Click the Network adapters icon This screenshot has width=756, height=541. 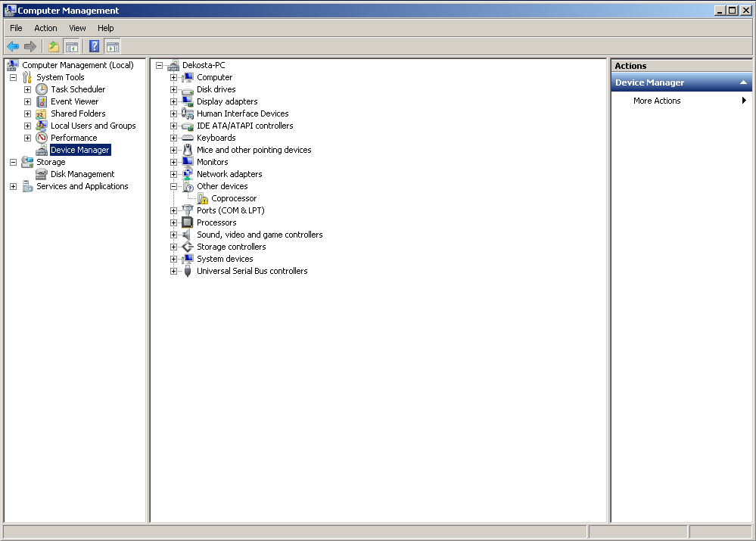coord(187,174)
